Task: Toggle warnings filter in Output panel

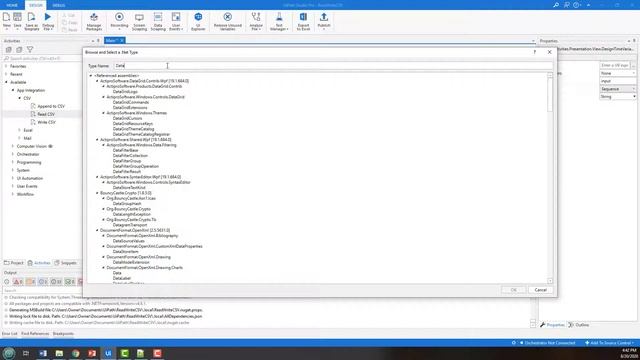Action: pos(31,282)
